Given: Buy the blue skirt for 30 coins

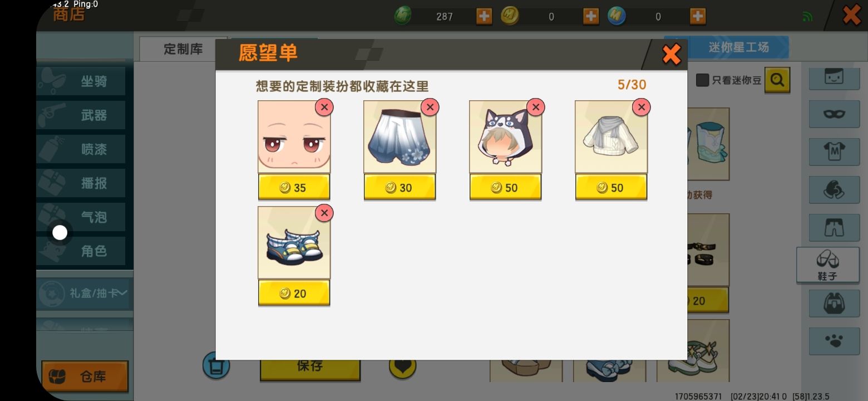Looking at the screenshot, I should (x=400, y=187).
